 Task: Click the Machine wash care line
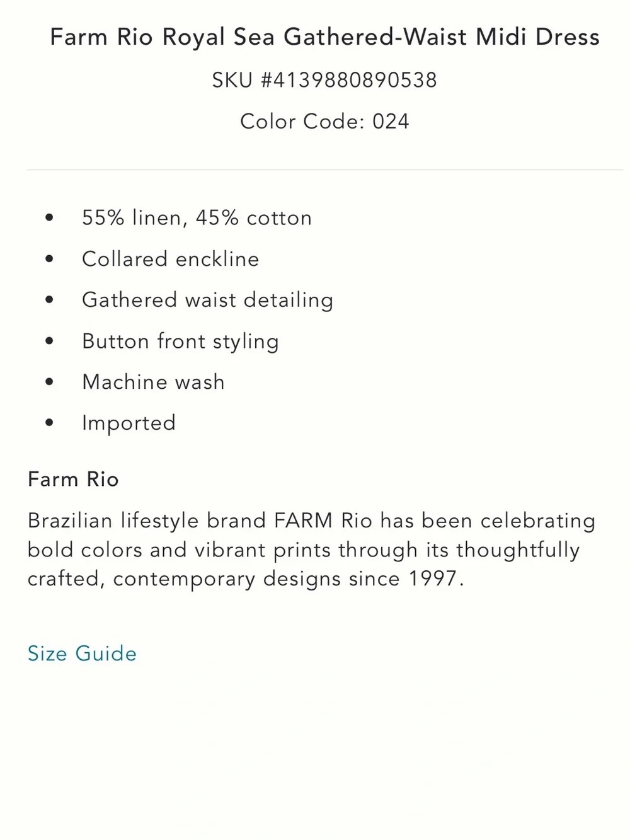(153, 382)
